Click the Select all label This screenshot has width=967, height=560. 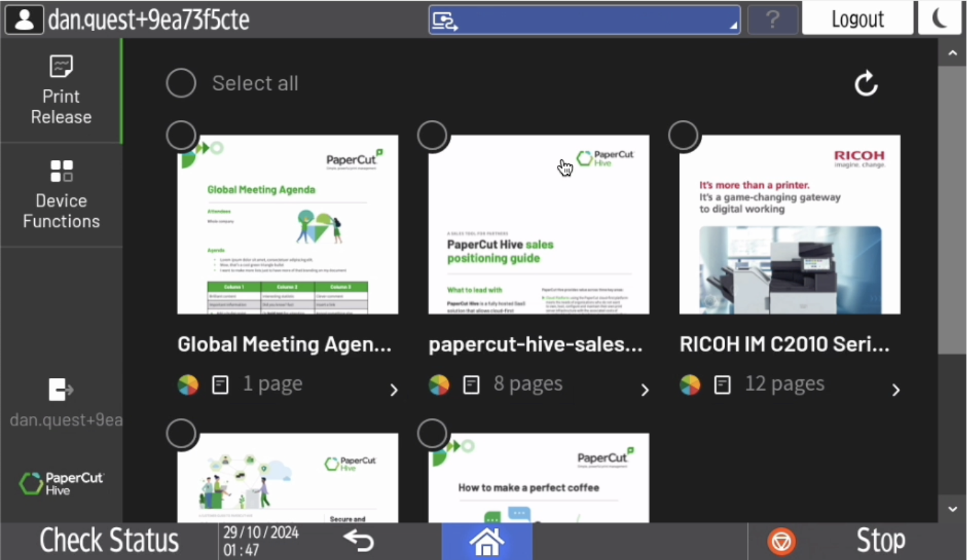[255, 83]
